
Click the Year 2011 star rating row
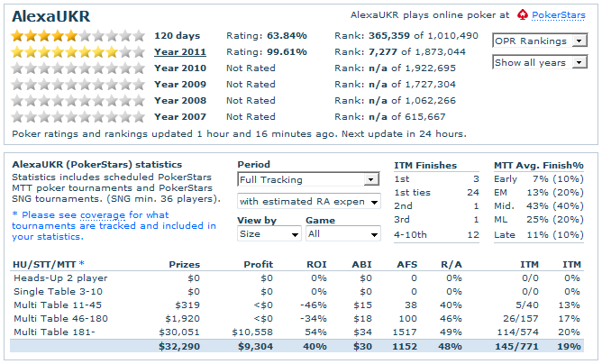point(77,52)
